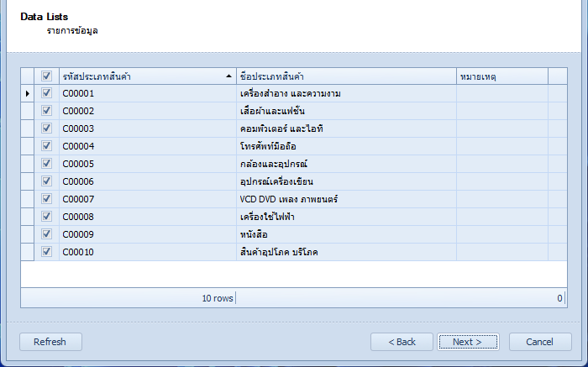Uncheck the checkbox for row C00006
This screenshot has height=367, width=588.
pyautogui.click(x=46, y=181)
